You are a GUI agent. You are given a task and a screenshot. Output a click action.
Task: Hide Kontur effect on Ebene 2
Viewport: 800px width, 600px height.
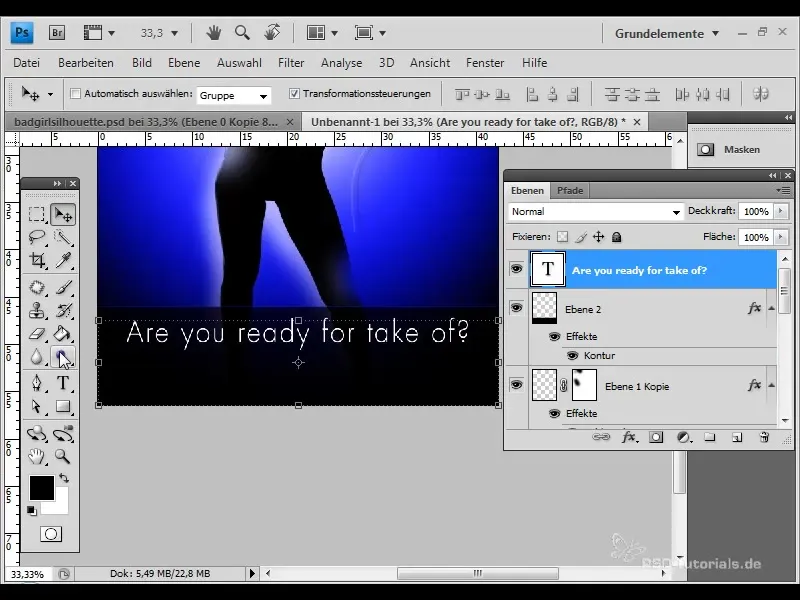click(x=572, y=356)
